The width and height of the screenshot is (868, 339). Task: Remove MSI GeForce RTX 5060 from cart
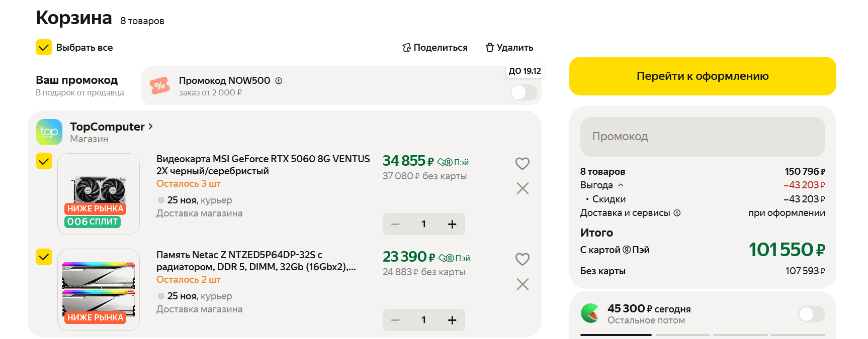(523, 188)
